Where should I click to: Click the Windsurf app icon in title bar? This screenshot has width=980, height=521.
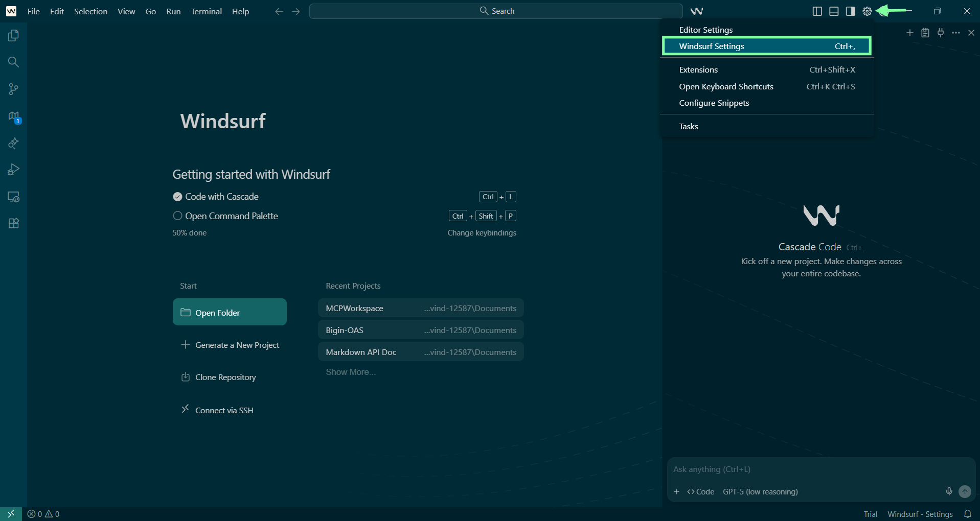(11, 11)
